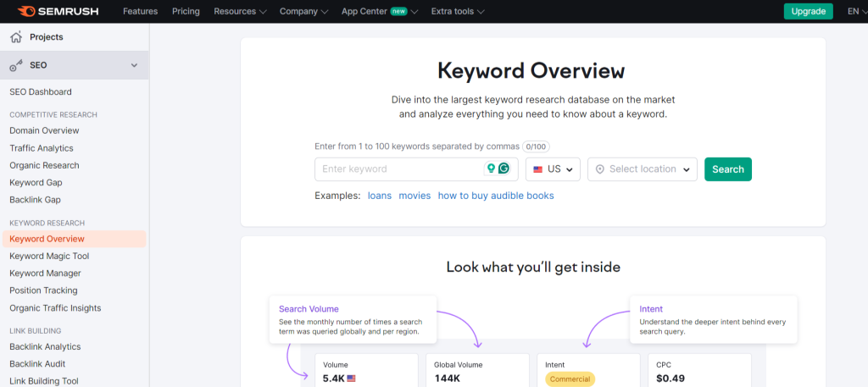Click the 'loans' example link
Screen dimensions: 868x387
[380, 196]
